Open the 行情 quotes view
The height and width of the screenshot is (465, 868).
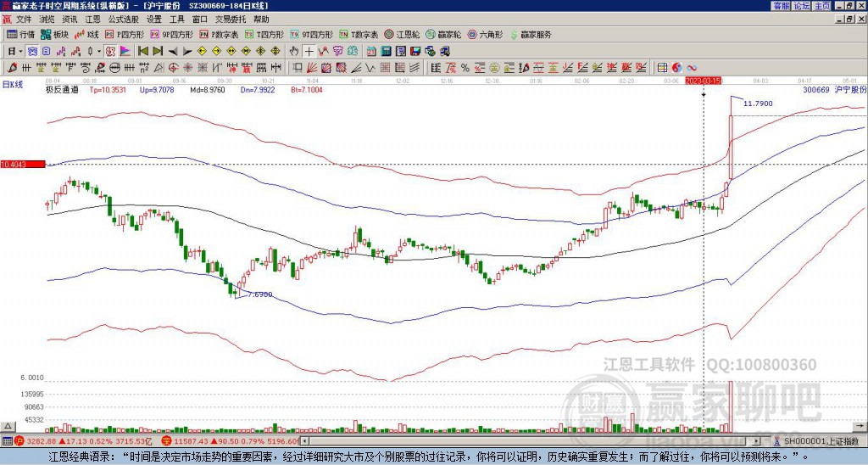(x=20, y=34)
